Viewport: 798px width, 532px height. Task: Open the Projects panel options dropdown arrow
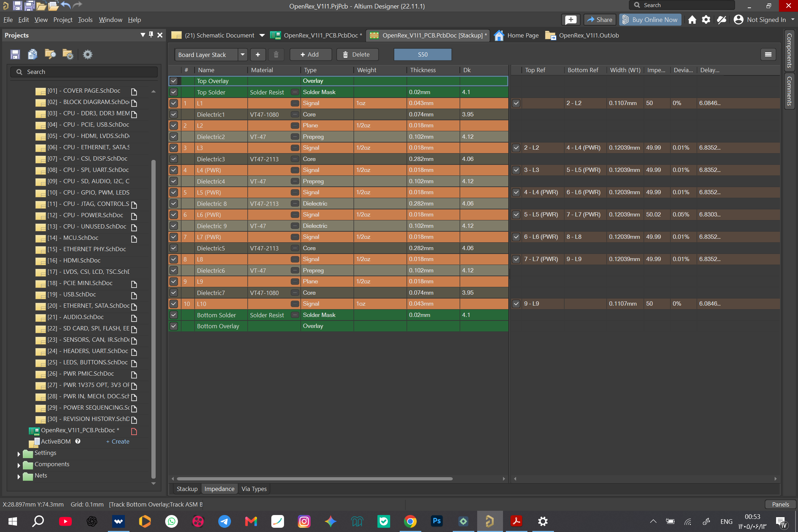click(143, 35)
